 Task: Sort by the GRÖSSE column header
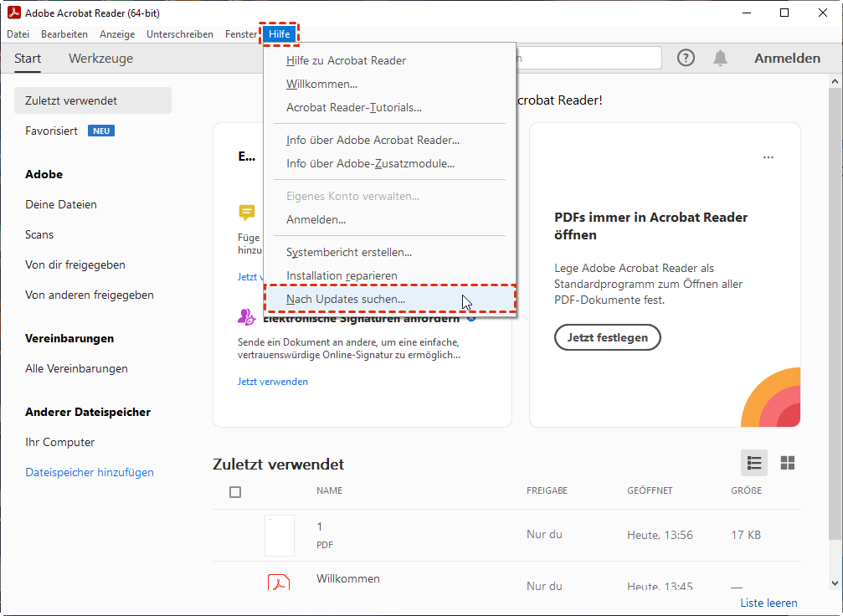pos(746,490)
